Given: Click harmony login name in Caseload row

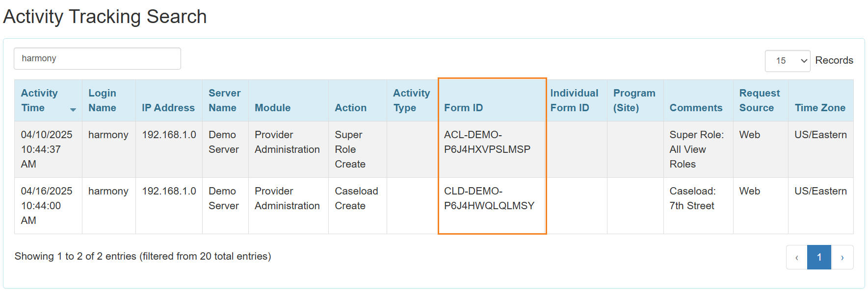Looking at the screenshot, I should (108, 191).
